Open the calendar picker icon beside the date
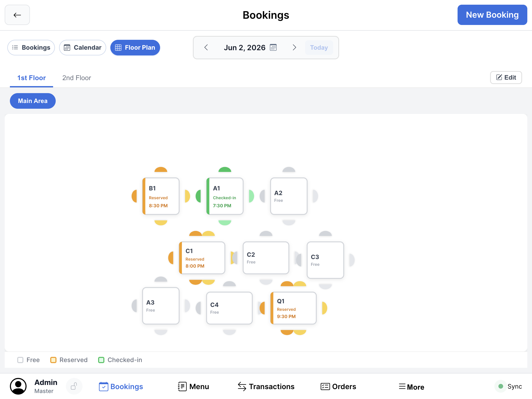 [273, 47]
